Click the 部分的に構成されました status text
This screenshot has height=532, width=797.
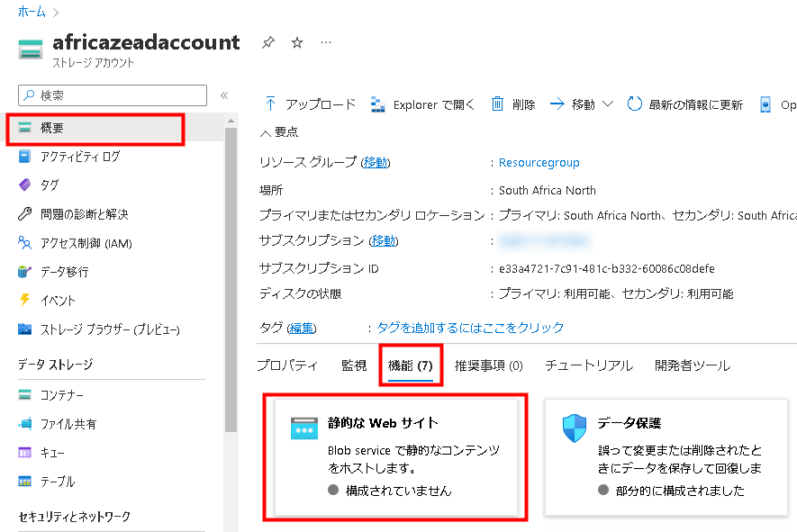[680, 491]
